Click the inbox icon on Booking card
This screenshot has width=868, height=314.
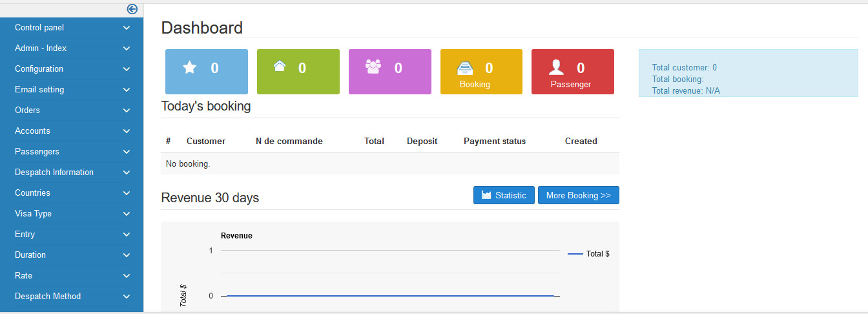(465, 68)
